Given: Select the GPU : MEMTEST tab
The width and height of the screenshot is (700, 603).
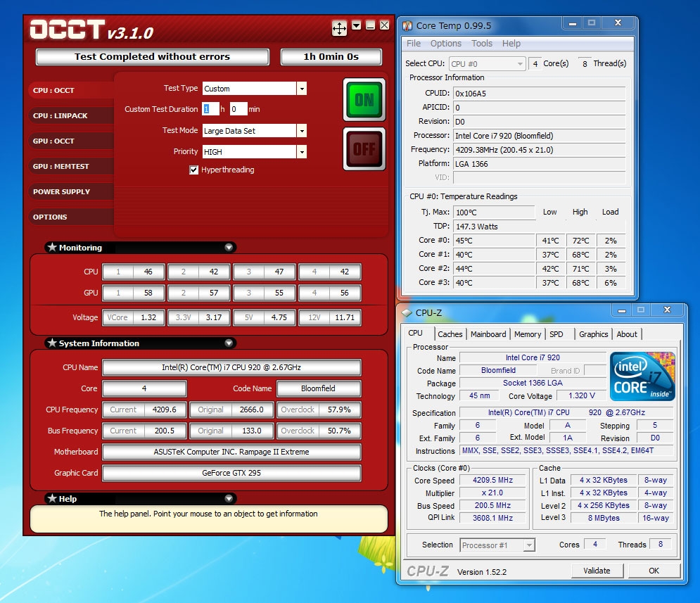Looking at the screenshot, I should (72, 166).
